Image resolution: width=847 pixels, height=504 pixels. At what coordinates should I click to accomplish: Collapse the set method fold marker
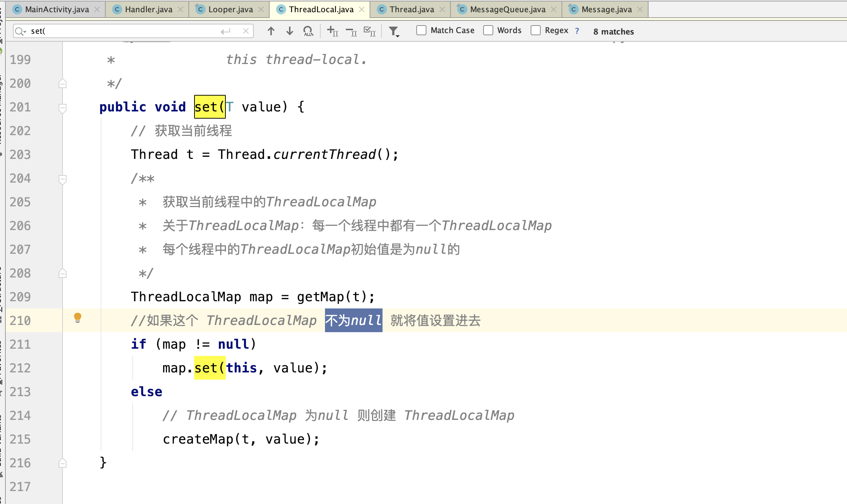pos(63,107)
